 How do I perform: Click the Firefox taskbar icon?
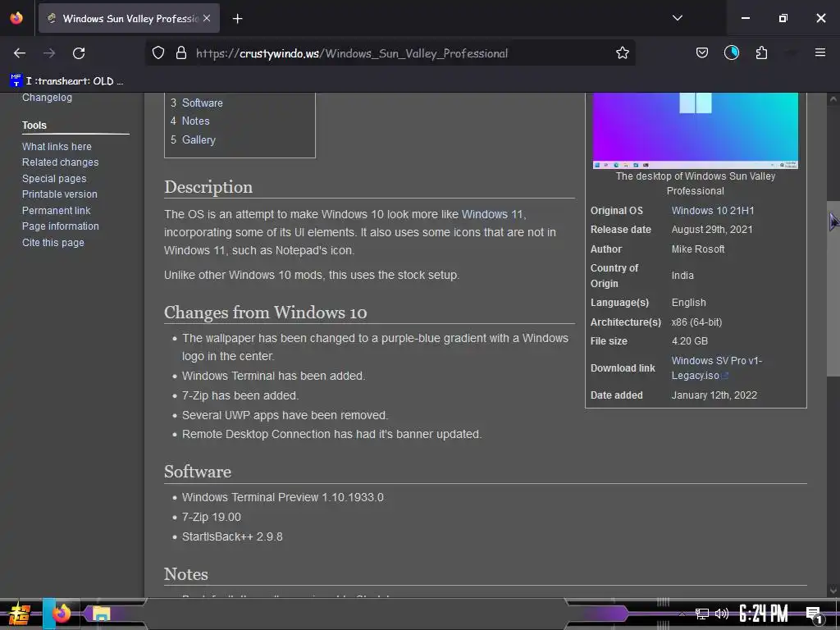tap(61, 613)
